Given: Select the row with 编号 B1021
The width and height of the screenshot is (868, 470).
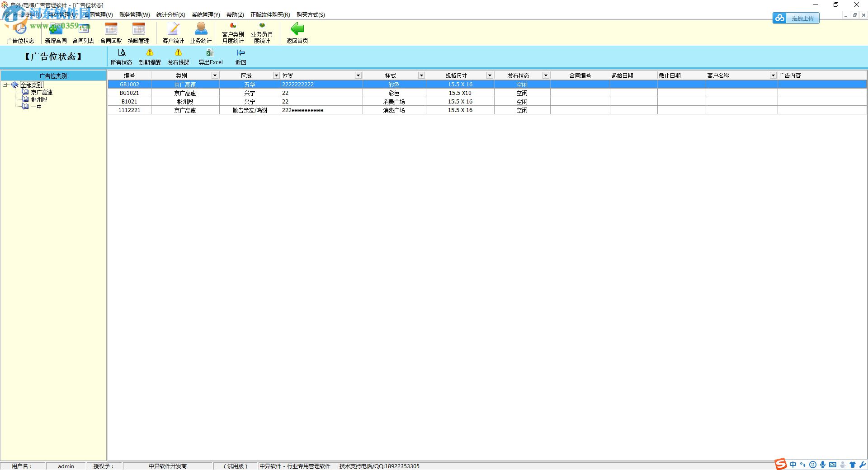Looking at the screenshot, I should (487, 102).
